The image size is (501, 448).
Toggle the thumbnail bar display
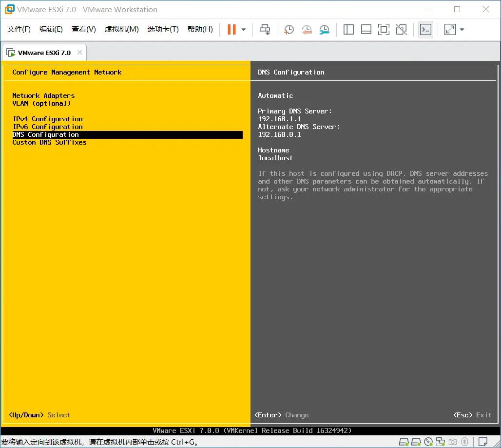(x=366, y=29)
